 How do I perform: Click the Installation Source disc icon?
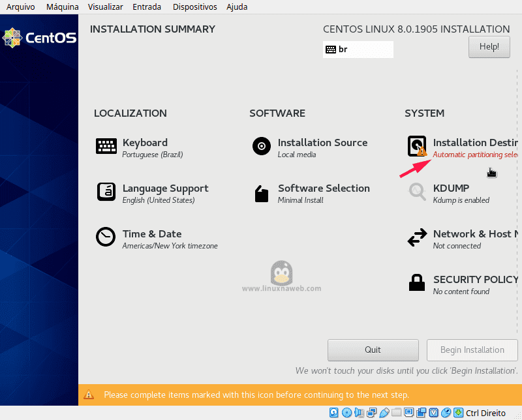(262, 146)
